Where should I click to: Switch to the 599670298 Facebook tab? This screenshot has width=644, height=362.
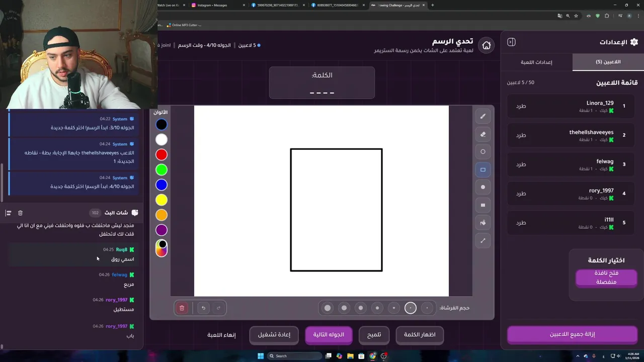[x=278, y=5]
